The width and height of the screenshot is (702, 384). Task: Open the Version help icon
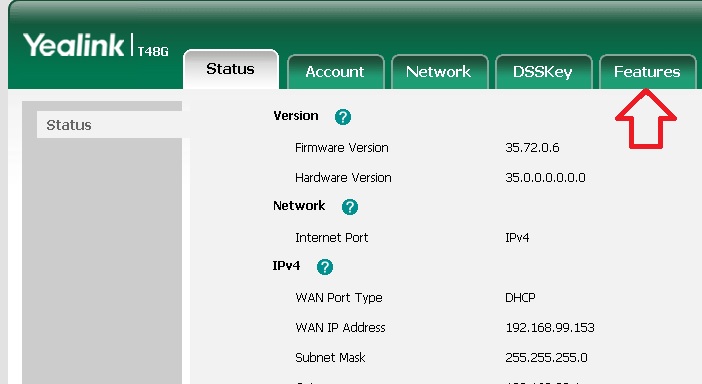click(342, 117)
